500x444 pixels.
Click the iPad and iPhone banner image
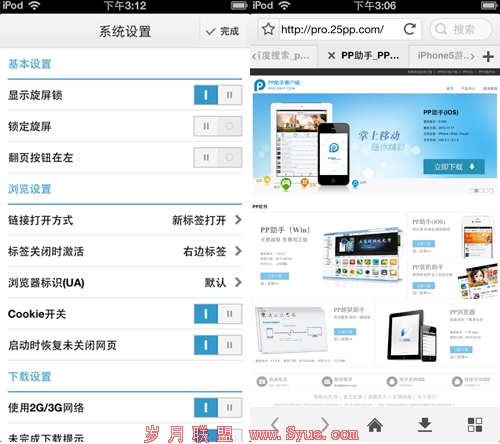point(310,144)
